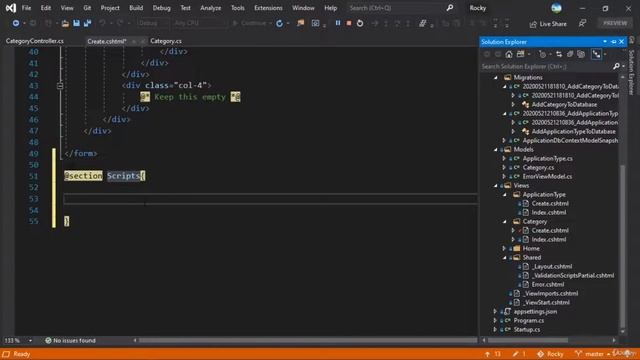Select Program.cs in Solution Explorer
Viewport: 640px width, 360px height.
pos(529,320)
